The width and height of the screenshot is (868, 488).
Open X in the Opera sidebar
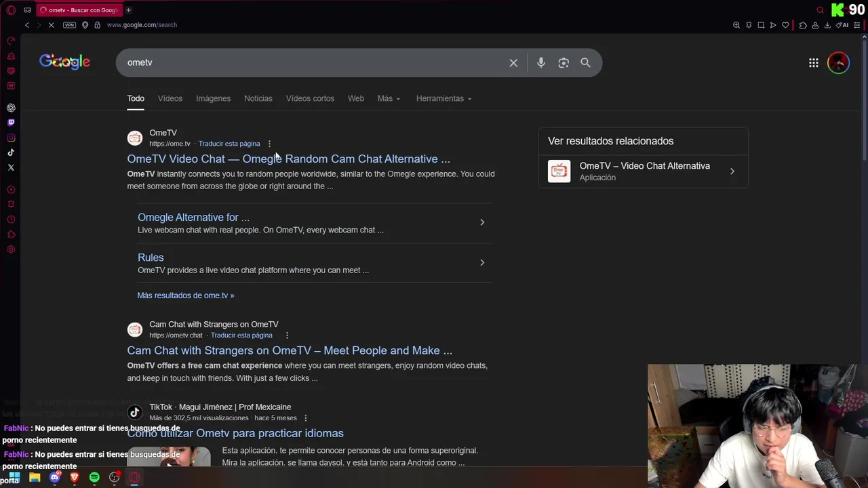(x=11, y=167)
